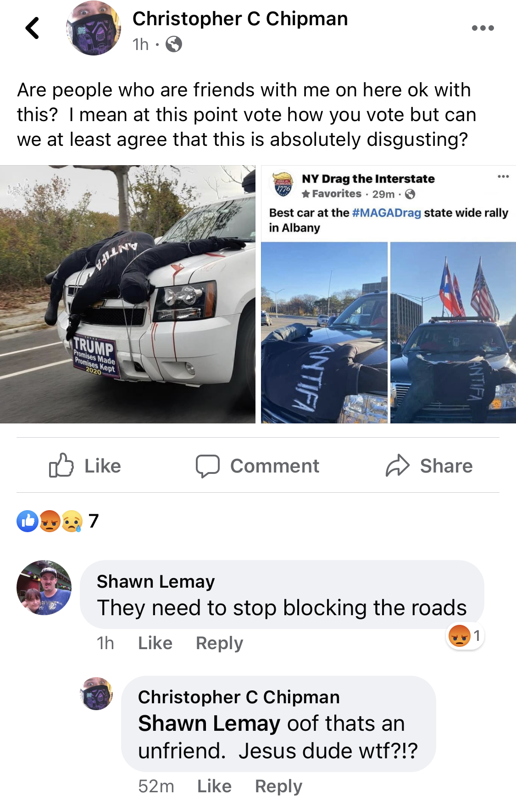This screenshot has height=812, width=516.
Task: Tap the thumbs-up Like icon
Action: 61,466
